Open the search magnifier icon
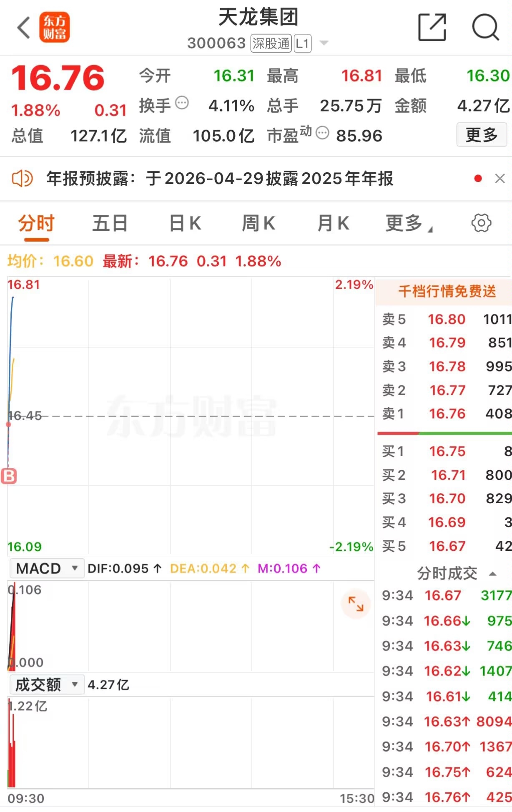This screenshot has width=512, height=812. click(485, 28)
